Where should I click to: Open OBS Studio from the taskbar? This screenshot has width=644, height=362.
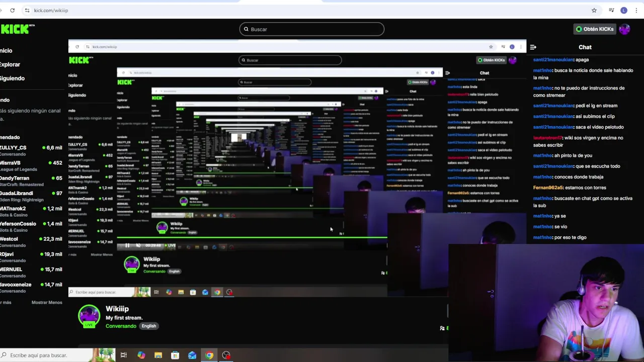coord(226,355)
